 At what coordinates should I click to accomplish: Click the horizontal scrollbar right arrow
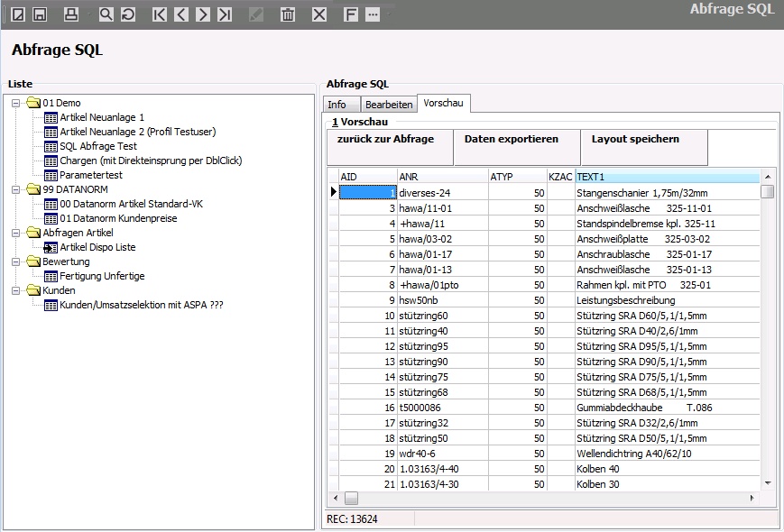752,498
